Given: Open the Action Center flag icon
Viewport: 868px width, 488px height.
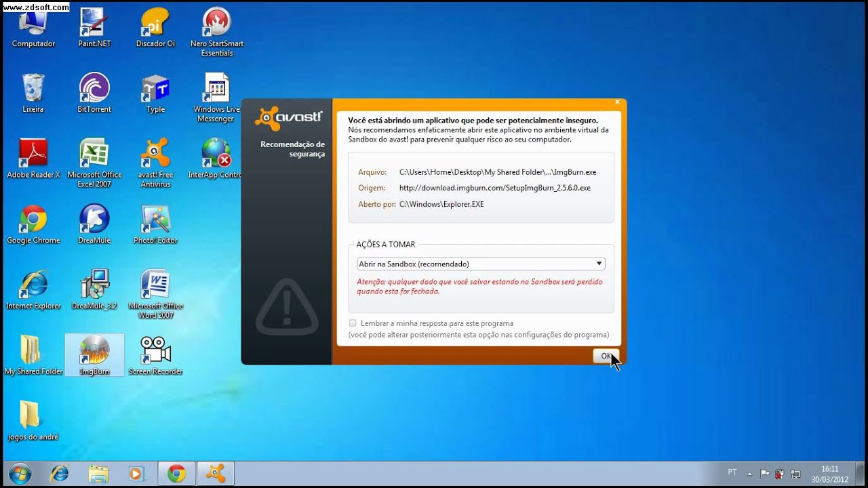Looking at the screenshot, I should [765, 473].
